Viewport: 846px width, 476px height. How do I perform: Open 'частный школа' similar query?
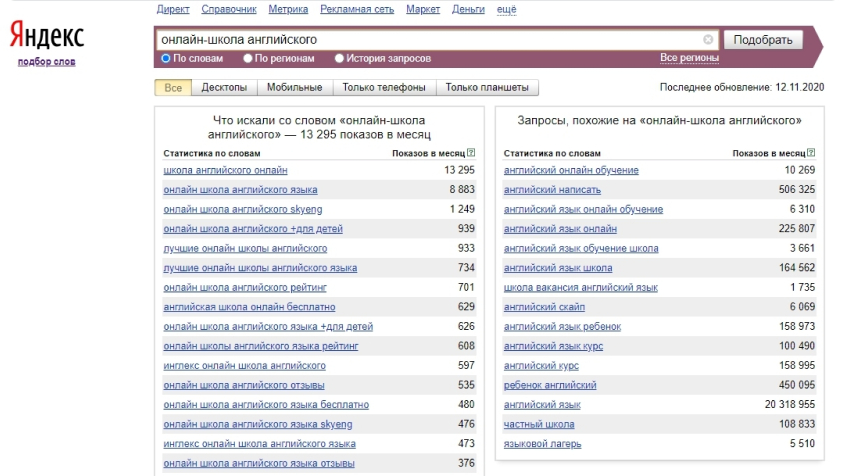(x=538, y=424)
